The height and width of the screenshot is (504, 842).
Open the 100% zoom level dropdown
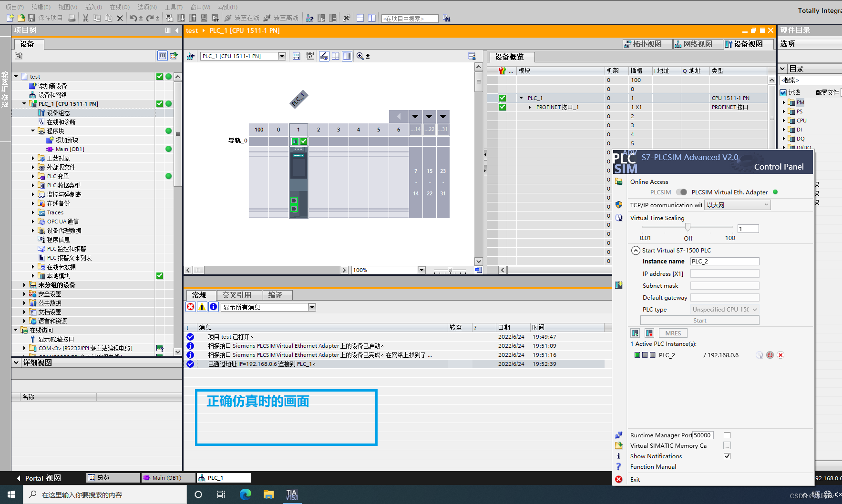click(421, 270)
